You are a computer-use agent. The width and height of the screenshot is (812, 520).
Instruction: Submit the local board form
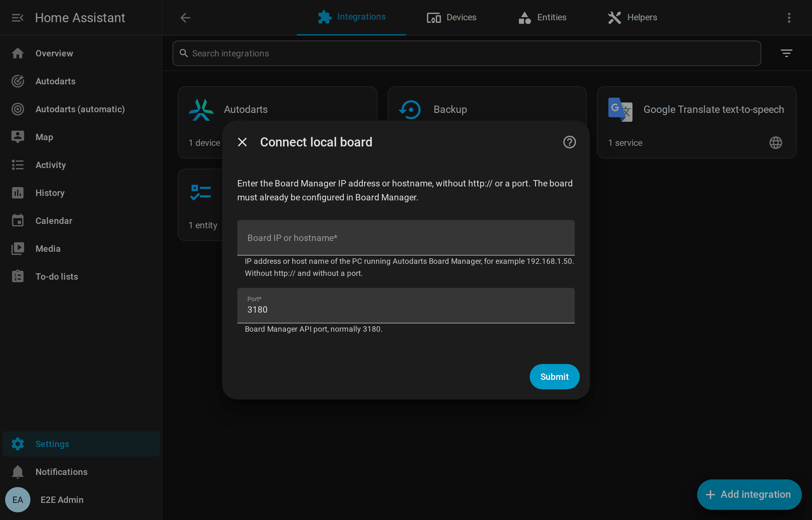(x=554, y=376)
